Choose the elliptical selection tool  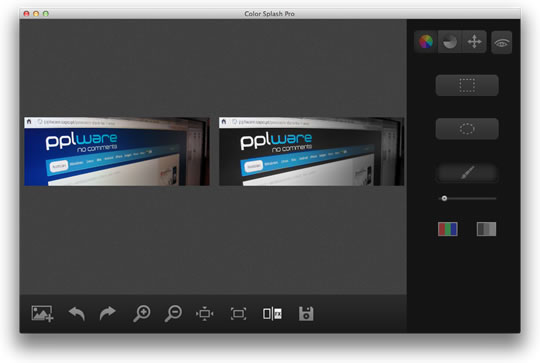(x=467, y=129)
